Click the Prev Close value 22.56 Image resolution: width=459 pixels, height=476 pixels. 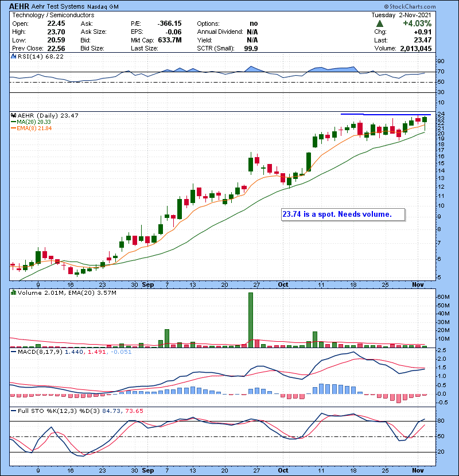click(x=56, y=49)
